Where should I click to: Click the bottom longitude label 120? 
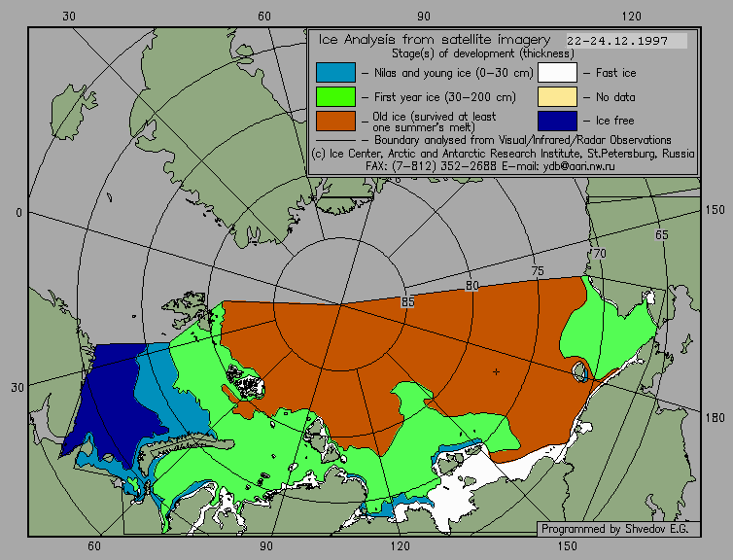click(400, 546)
